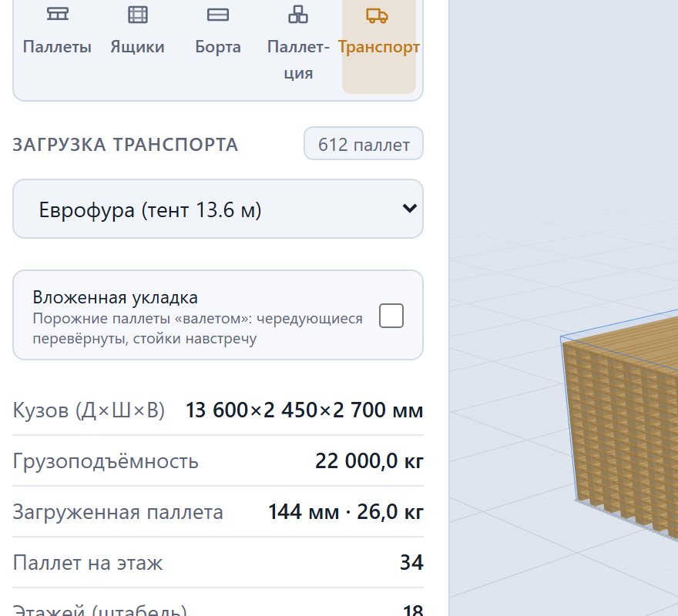Click the value 22 000,0 кг
The image size is (678, 616).
(369, 460)
